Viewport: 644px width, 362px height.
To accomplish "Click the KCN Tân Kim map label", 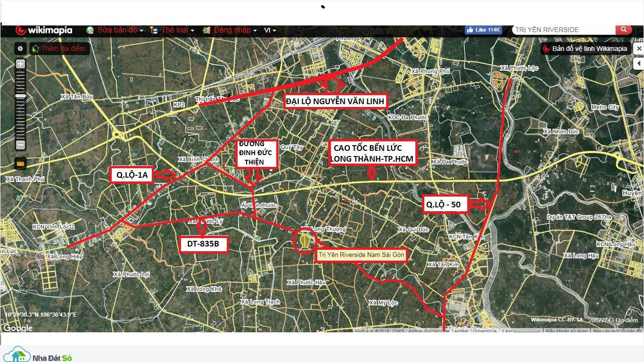I will click(x=467, y=237).
